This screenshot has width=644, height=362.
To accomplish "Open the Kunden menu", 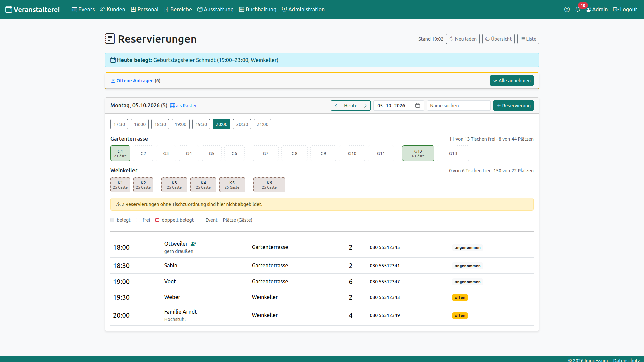I will click(x=113, y=9).
